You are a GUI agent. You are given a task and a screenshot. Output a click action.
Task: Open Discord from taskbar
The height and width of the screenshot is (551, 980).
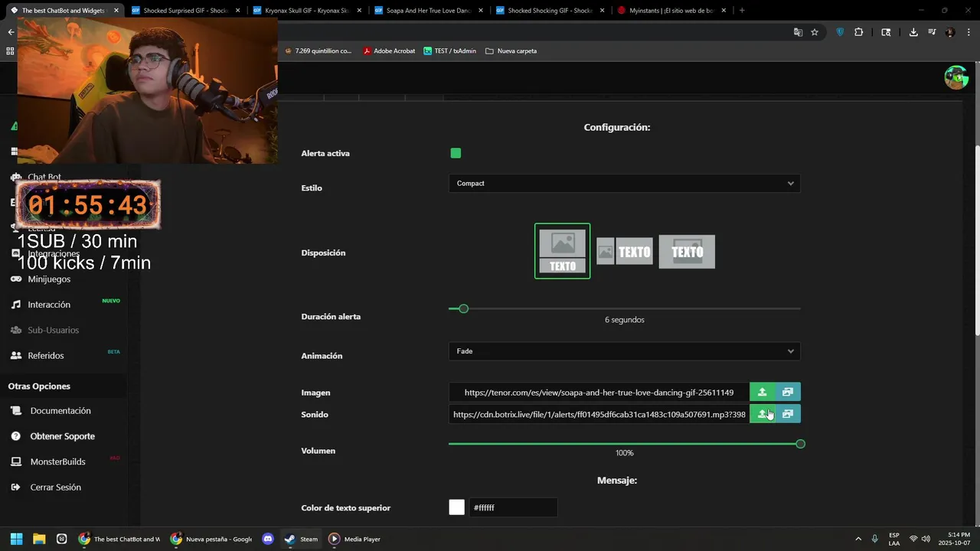coord(268,539)
